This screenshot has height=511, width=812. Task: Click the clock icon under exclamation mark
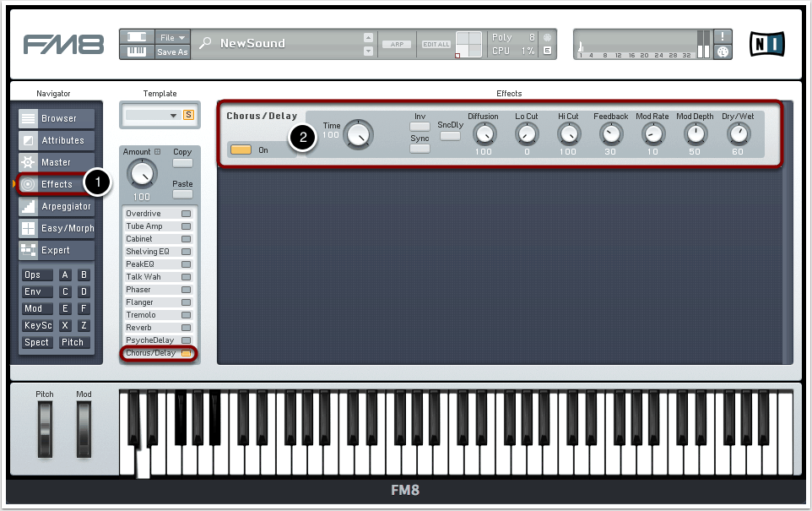723,52
